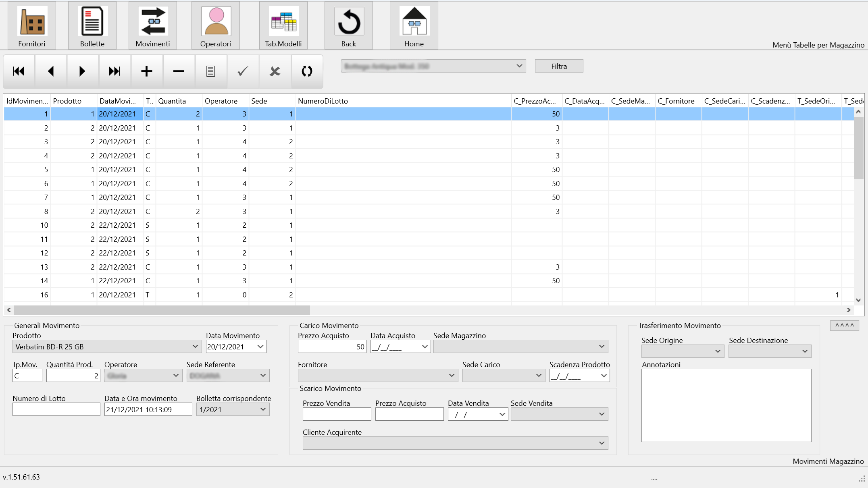
Task: Click the Back button icon
Action: coord(349,25)
